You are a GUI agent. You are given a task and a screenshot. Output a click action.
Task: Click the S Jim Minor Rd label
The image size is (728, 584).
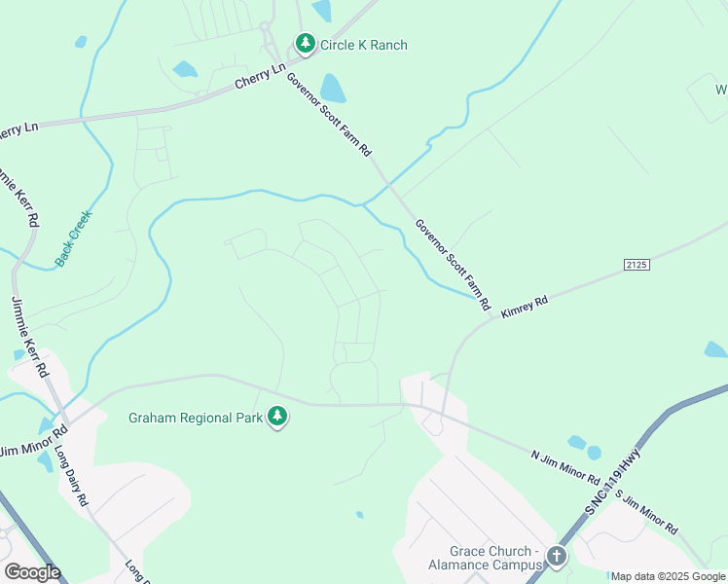click(x=646, y=512)
